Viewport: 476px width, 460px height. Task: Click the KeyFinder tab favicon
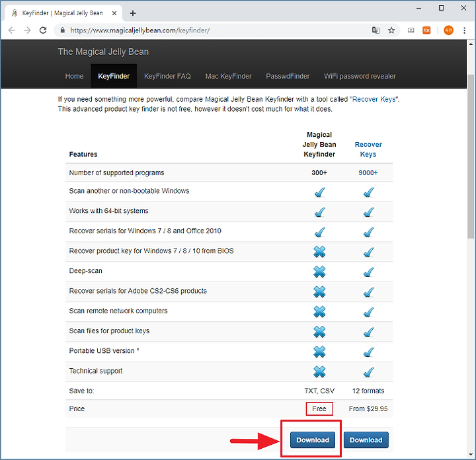pyautogui.click(x=15, y=13)
